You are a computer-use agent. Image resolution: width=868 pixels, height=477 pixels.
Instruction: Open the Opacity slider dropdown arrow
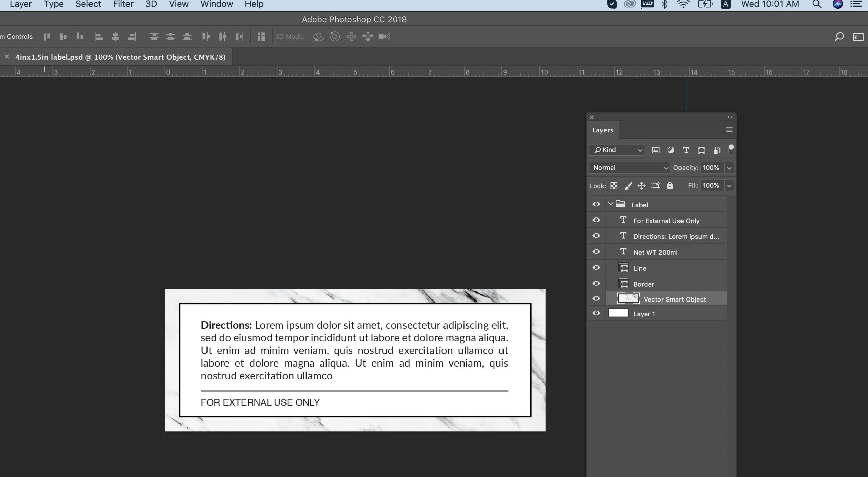tap(729, 168)
